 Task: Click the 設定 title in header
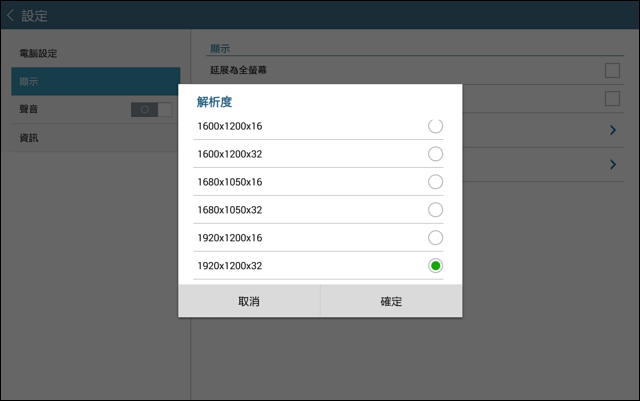[34, 16]
